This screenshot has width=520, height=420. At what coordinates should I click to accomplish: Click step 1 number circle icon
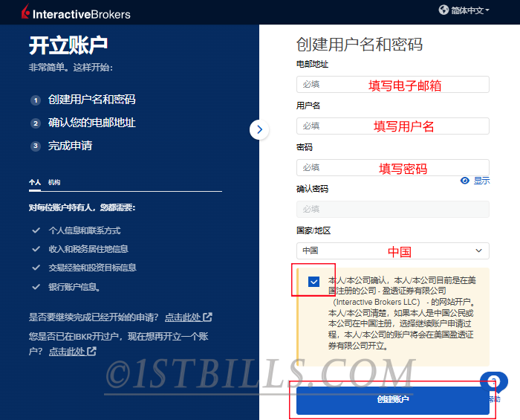[35, 100]
